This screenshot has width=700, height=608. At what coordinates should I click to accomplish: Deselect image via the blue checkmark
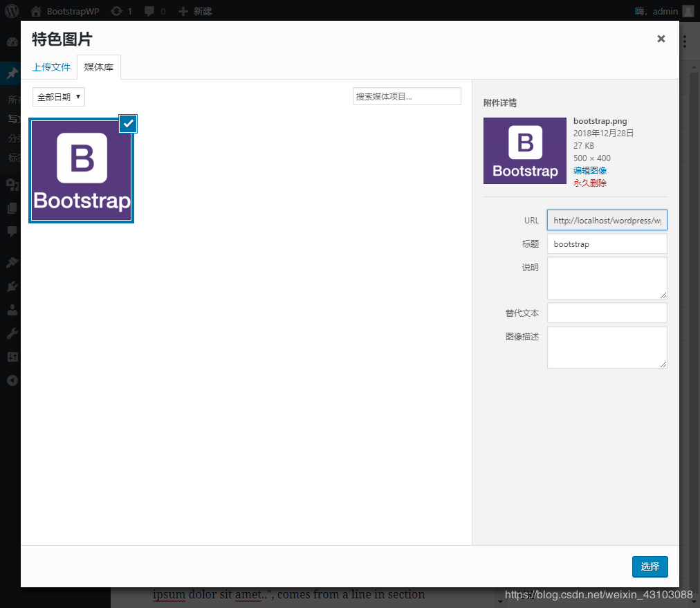(x=128, y=124)
